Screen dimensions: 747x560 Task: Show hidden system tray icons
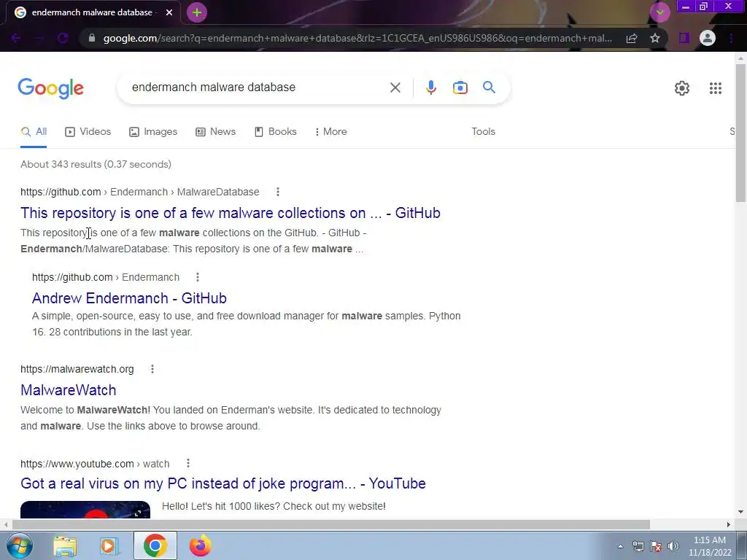click(620, 546)
